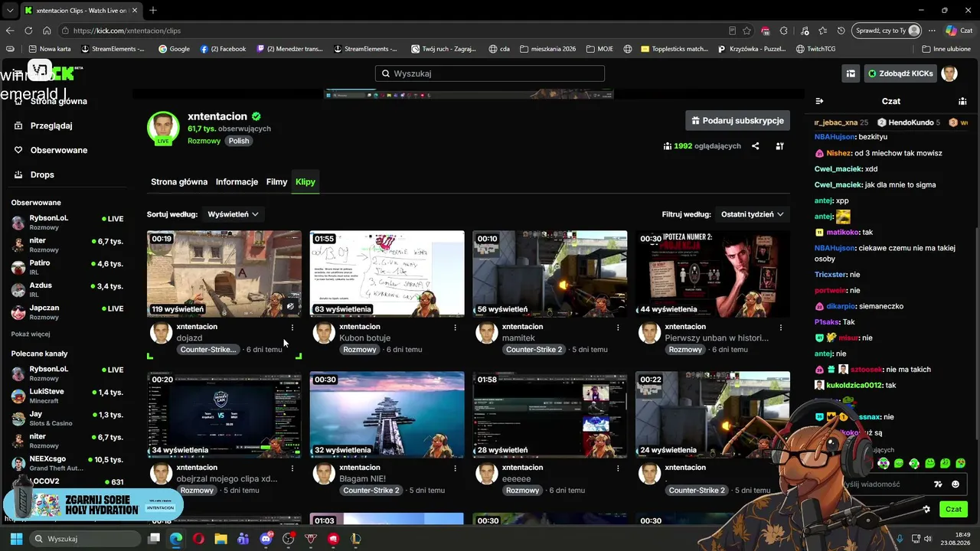Open League of Legends from taskbar

click(x=355, y=539)
